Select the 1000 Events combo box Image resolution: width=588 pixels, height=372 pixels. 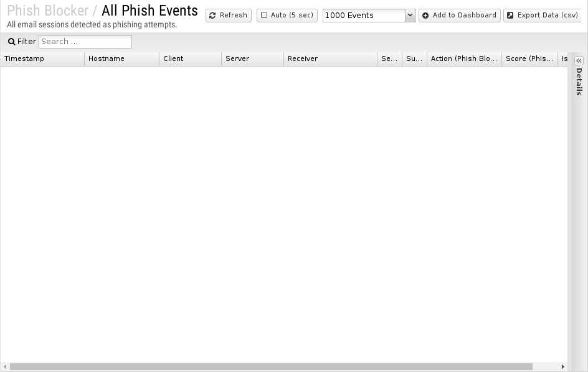(x=369, y=16)
